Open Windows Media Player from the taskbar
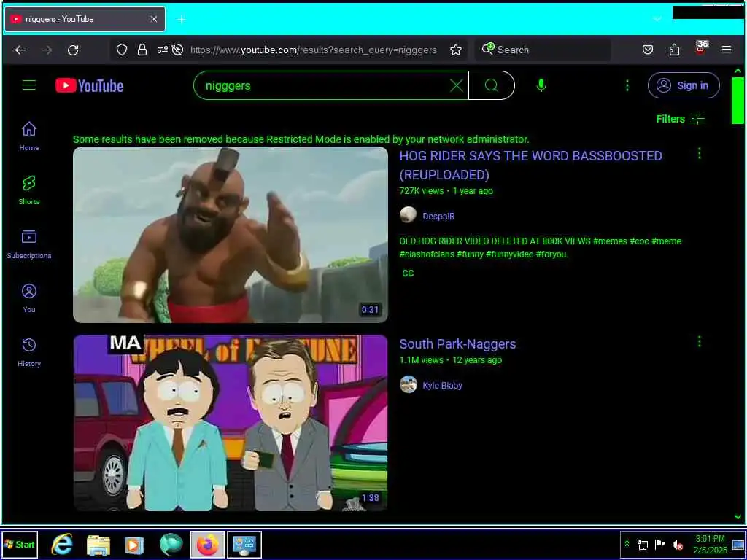 coord(134,545)
